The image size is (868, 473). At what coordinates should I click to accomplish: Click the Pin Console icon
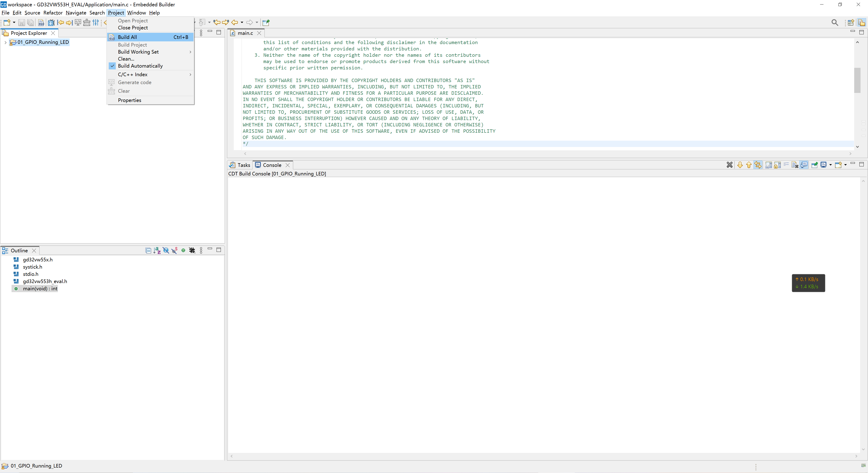click(x=814, y=165)
